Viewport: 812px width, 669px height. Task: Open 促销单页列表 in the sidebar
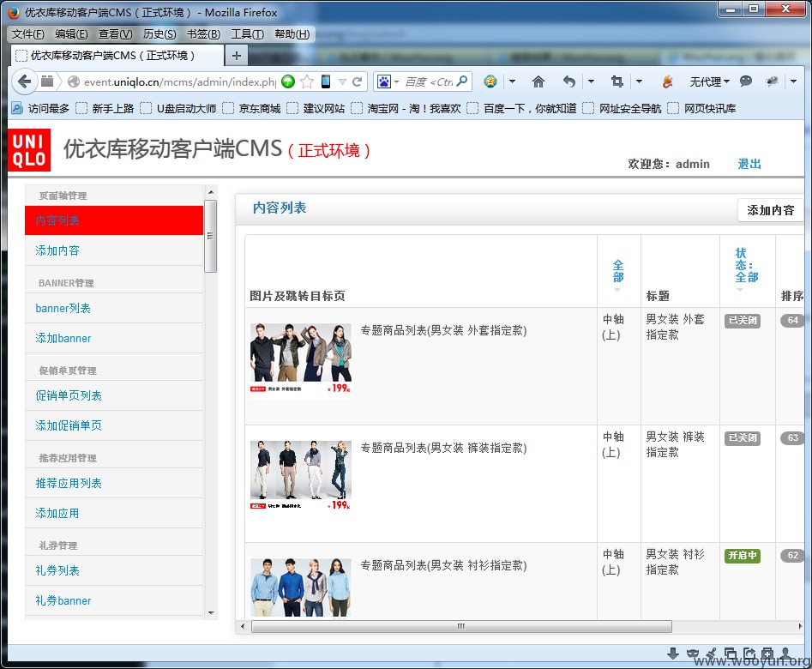[x=114, y=395]
